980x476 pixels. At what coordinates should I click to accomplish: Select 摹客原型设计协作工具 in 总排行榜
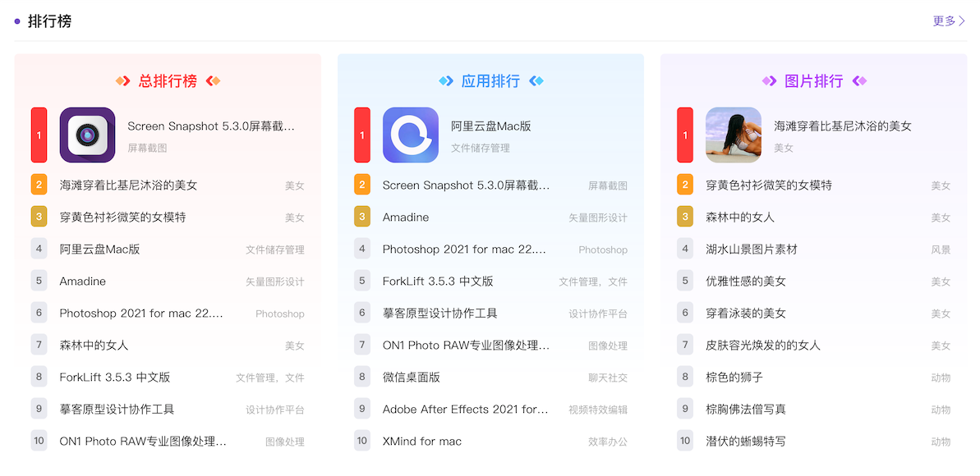(x=117, y=410)
